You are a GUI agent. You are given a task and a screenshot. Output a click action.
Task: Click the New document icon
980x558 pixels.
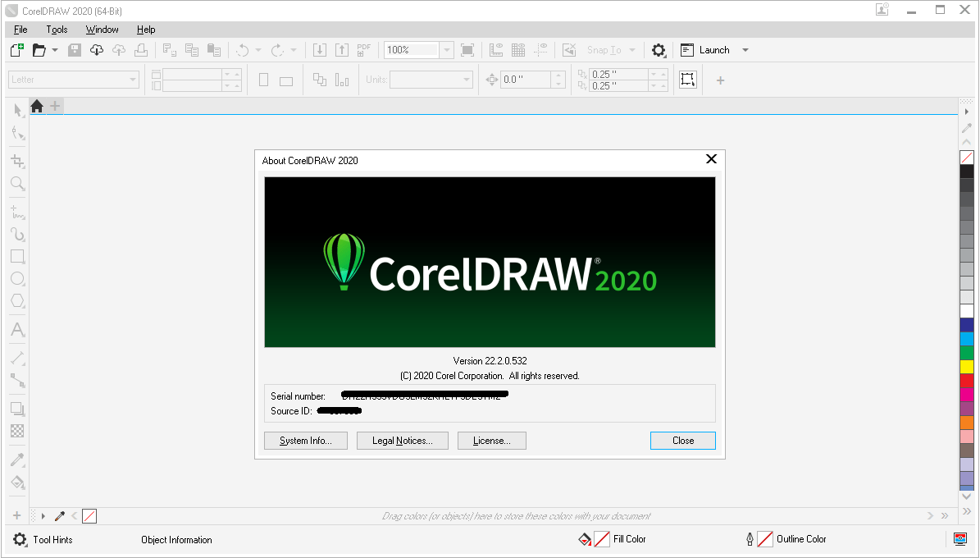point(17,50)
